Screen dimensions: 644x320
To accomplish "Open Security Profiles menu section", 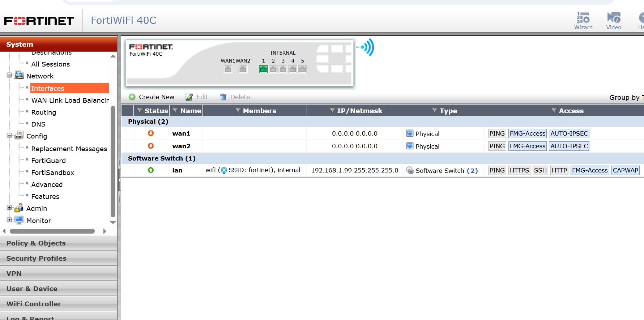I will click(x=59, y=258).
